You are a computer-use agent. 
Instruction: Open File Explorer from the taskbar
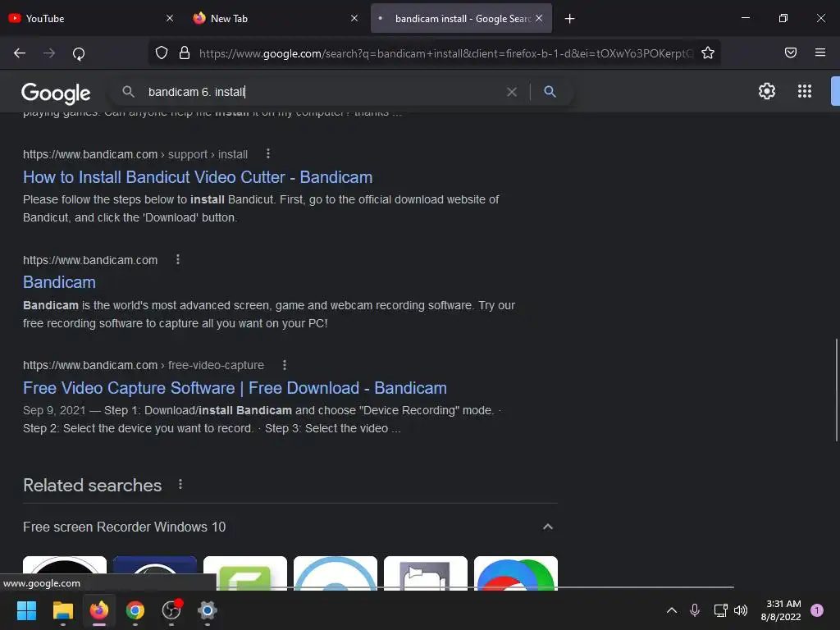click(62, 610)
